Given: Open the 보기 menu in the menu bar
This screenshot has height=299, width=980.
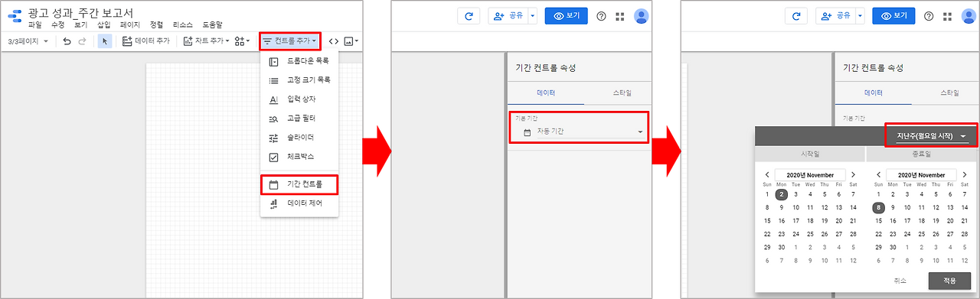Looking at the screenshot, I should [x=81, y=25].
